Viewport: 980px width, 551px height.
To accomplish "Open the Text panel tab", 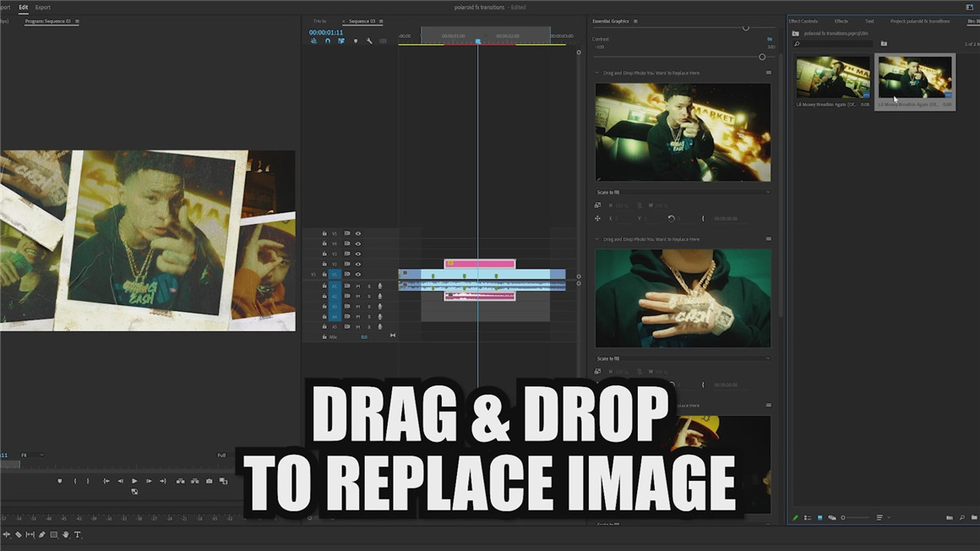I will [x=869, y=21].
